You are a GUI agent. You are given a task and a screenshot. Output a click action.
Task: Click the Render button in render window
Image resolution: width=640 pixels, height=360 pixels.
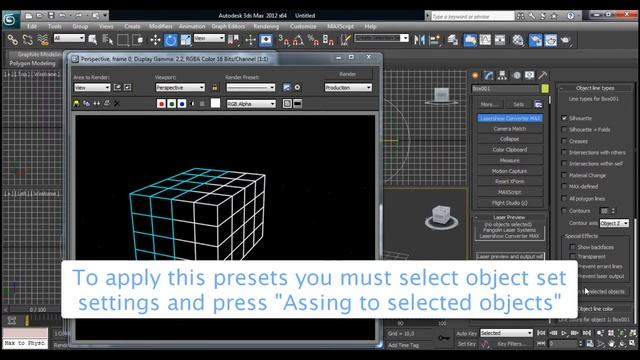tap(348, 74)
